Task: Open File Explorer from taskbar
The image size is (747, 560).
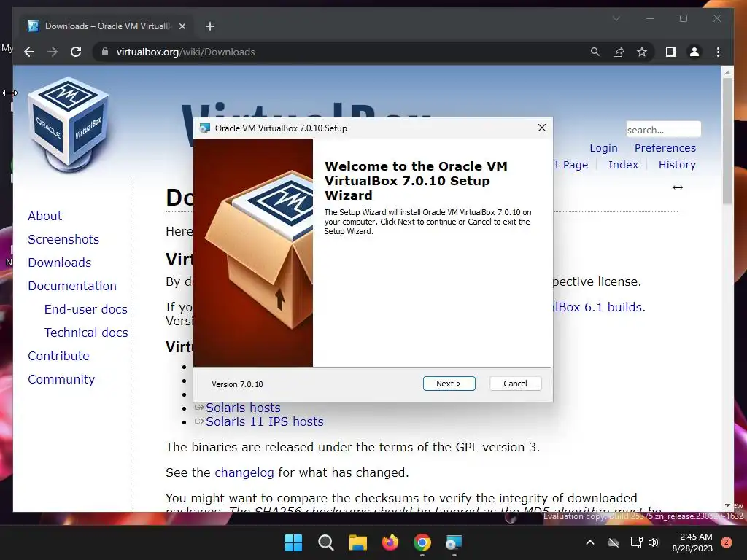Action: click(x=357, y=542)
